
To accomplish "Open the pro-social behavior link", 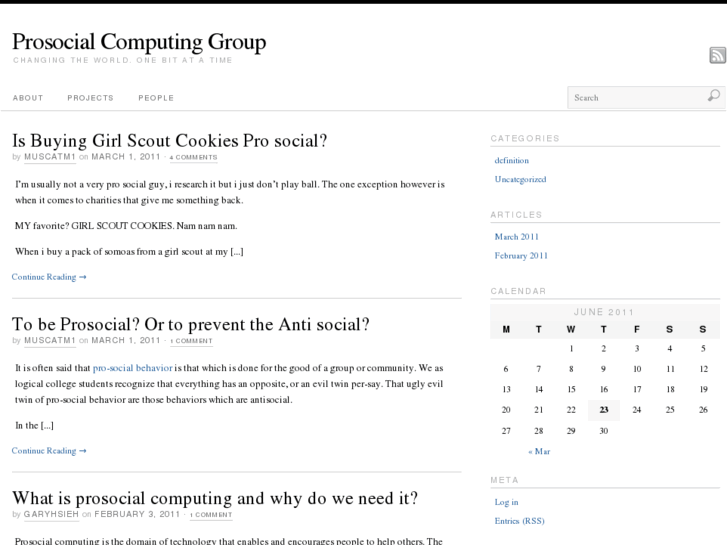I will 133,368.
